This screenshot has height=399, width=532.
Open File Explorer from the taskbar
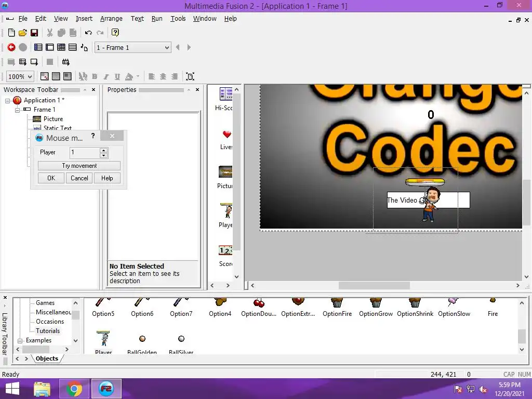pos(42,389)
